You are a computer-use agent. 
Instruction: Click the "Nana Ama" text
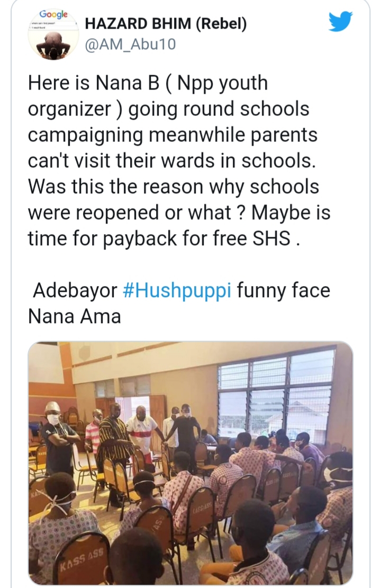click(x=74, y=316)
